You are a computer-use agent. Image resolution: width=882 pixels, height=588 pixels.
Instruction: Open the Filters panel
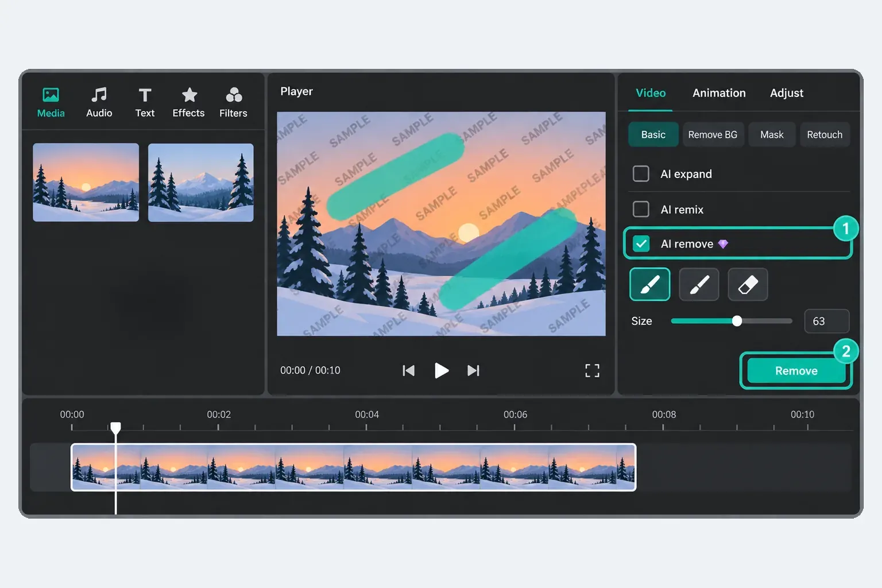(233, 103)
